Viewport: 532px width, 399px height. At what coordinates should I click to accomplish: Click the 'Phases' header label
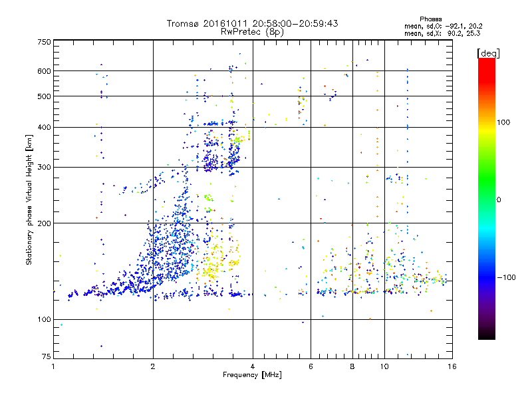(430, 19)
